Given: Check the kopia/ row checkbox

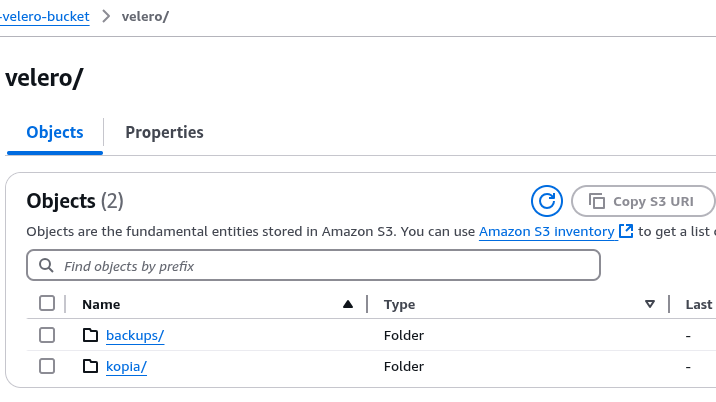Looking at the screenshot, I should pos(47,366).
